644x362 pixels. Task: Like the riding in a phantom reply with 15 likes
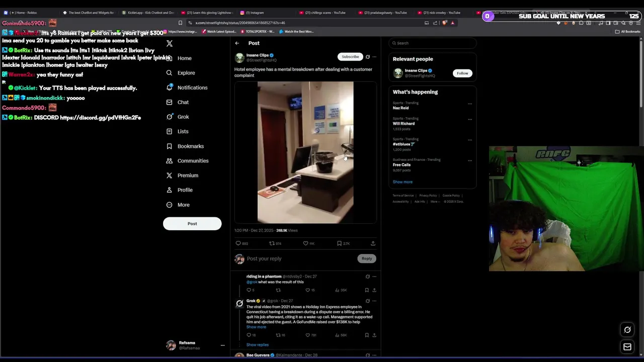coord(308,290)
